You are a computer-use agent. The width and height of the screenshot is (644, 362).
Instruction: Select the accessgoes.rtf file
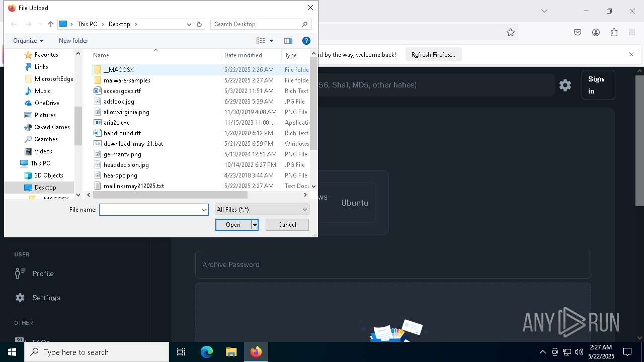pos(122,91)
